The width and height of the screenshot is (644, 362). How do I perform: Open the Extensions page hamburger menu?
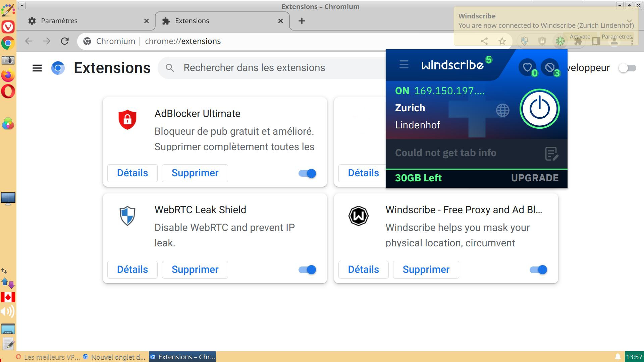coord(37,68)
